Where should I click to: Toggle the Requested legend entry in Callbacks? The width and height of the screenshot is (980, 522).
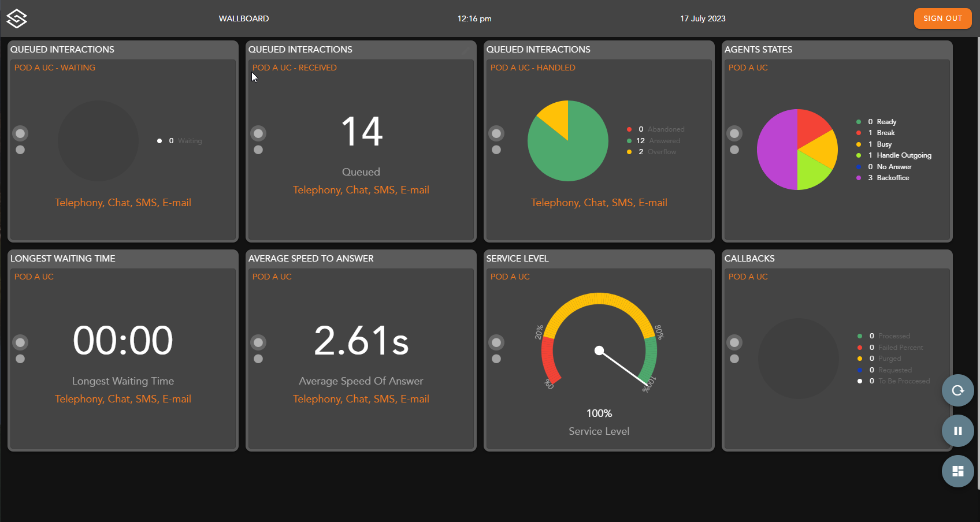pyautogui.click(x=885, y=370)
